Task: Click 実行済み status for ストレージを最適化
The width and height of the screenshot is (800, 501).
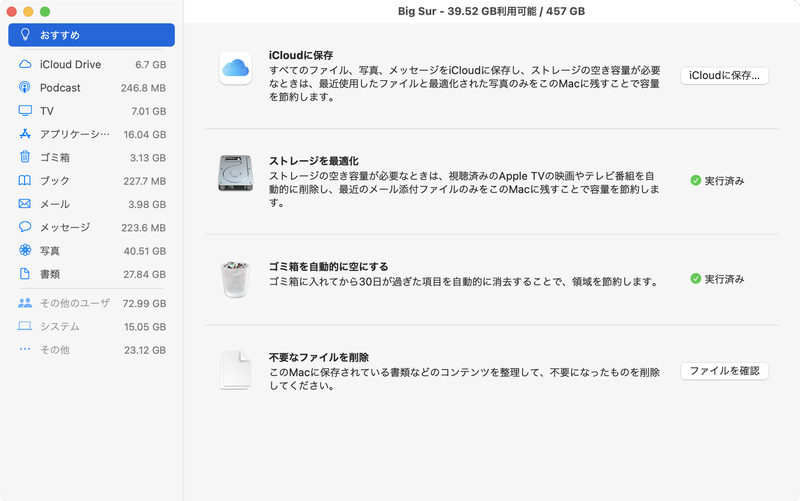Action: tap(724, 181)
